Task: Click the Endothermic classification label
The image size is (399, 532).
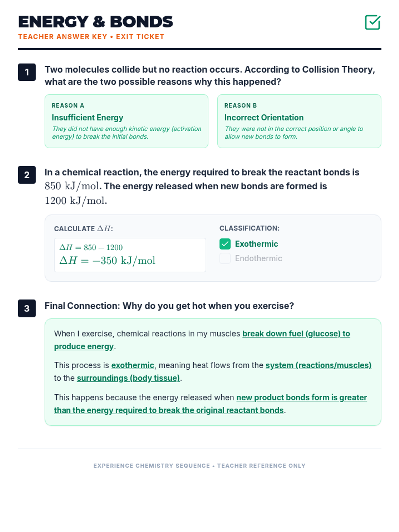Action: pos(258,258)
